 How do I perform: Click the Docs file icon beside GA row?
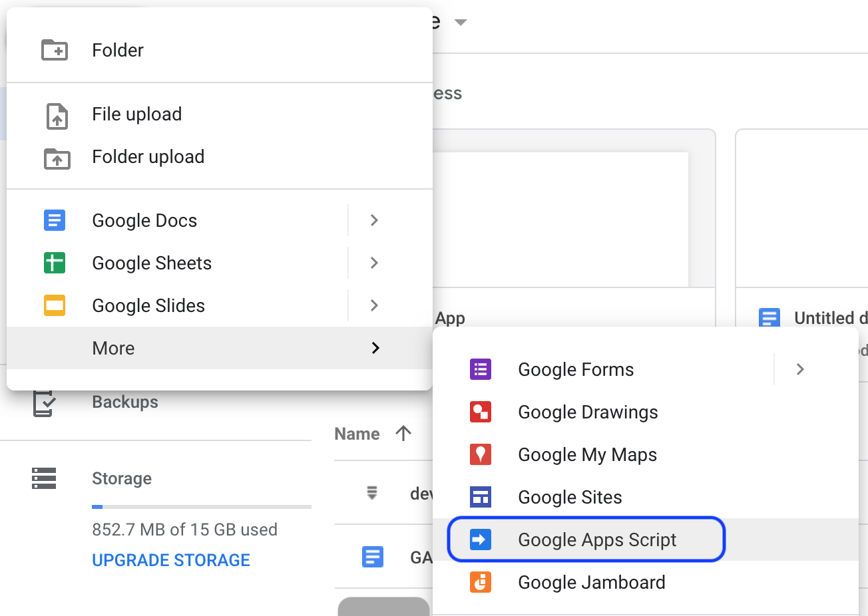373,557
